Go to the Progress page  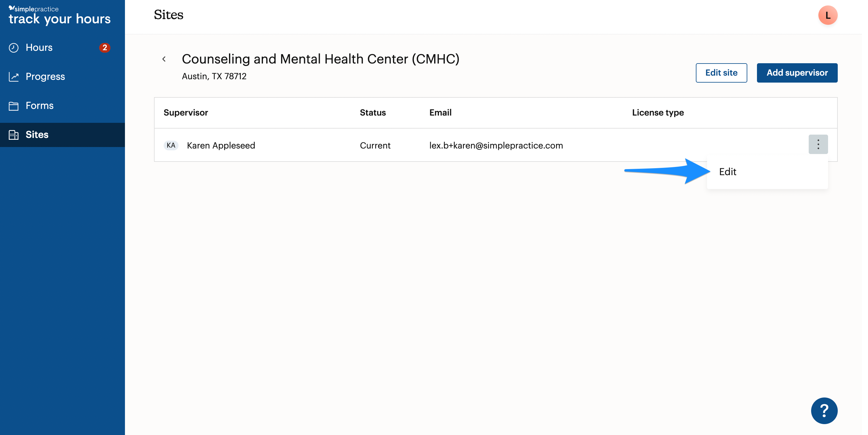(62, 77)
